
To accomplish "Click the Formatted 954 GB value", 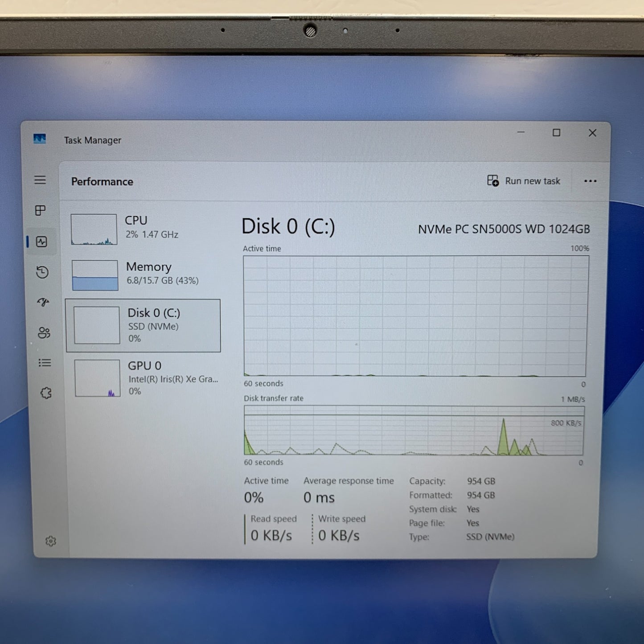I will click(481, 495).
